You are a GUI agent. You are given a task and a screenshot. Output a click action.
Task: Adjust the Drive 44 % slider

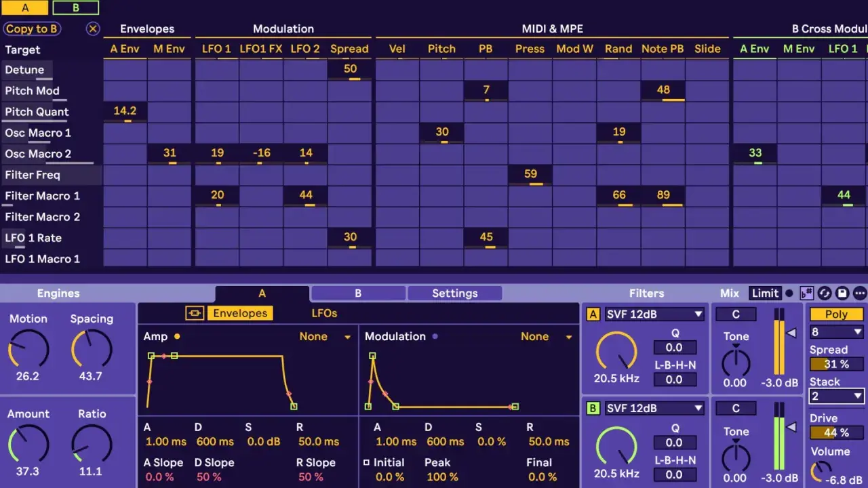tap(836, 432)
